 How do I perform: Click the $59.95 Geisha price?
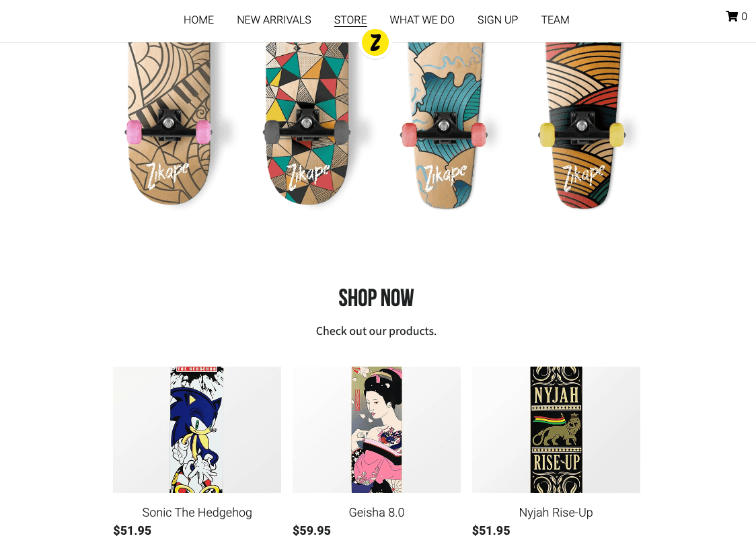point(311,531)
